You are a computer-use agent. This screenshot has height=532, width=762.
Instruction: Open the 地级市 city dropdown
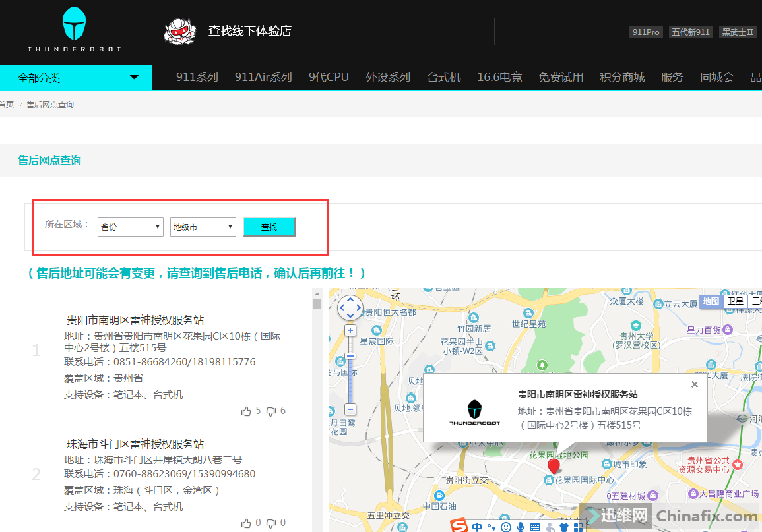(203, 227)
